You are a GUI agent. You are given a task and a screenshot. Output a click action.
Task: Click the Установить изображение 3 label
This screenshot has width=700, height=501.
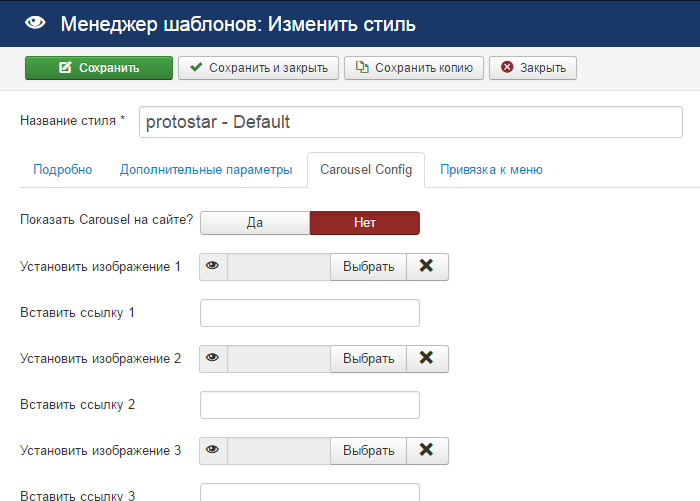[100, 451]
